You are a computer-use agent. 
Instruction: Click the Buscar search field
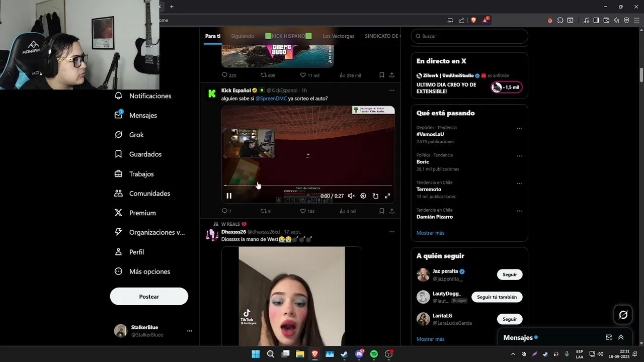point(469,36)
